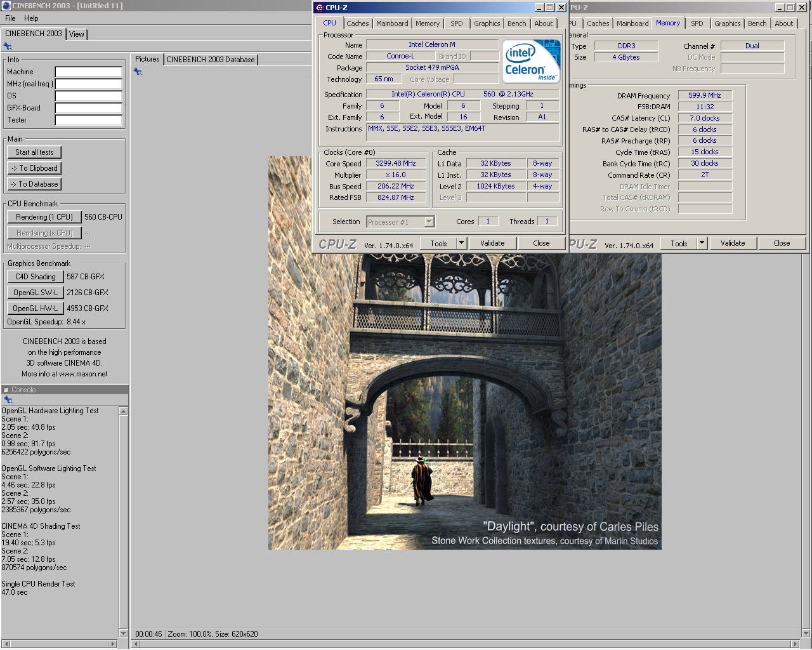Click Validate in the front CPU-Z window
This screenshot has height=650, width=812.
point(492,243)
